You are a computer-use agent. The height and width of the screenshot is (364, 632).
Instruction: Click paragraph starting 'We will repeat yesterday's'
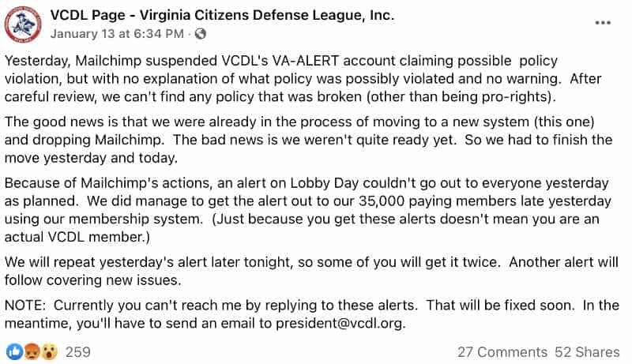(311, 271)
